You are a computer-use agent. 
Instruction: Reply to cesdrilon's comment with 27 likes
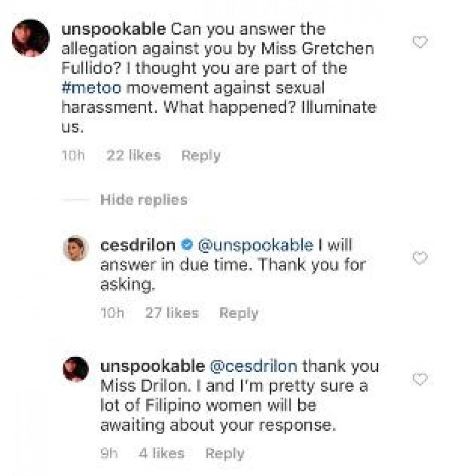tap(238, 314)
